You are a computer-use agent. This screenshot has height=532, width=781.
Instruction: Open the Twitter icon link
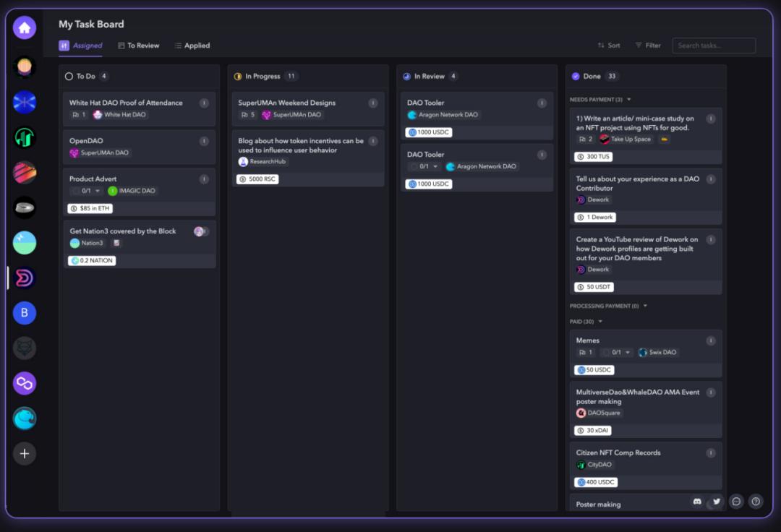[x=717, y=501]
